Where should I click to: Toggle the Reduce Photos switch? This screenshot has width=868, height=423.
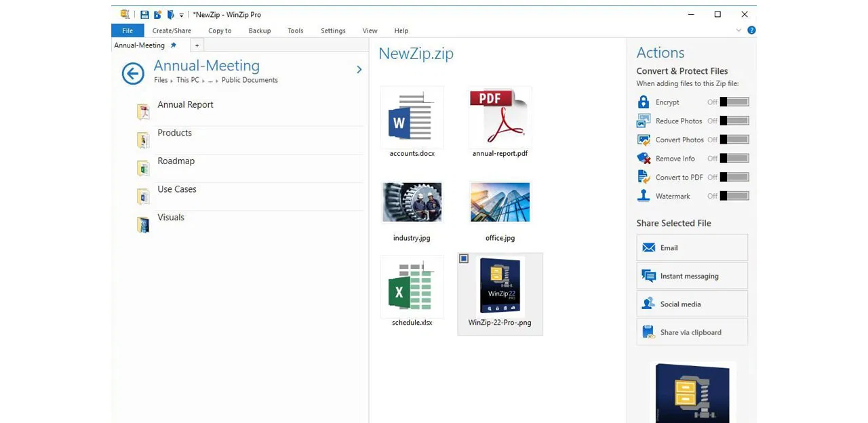tap(734, 121)
